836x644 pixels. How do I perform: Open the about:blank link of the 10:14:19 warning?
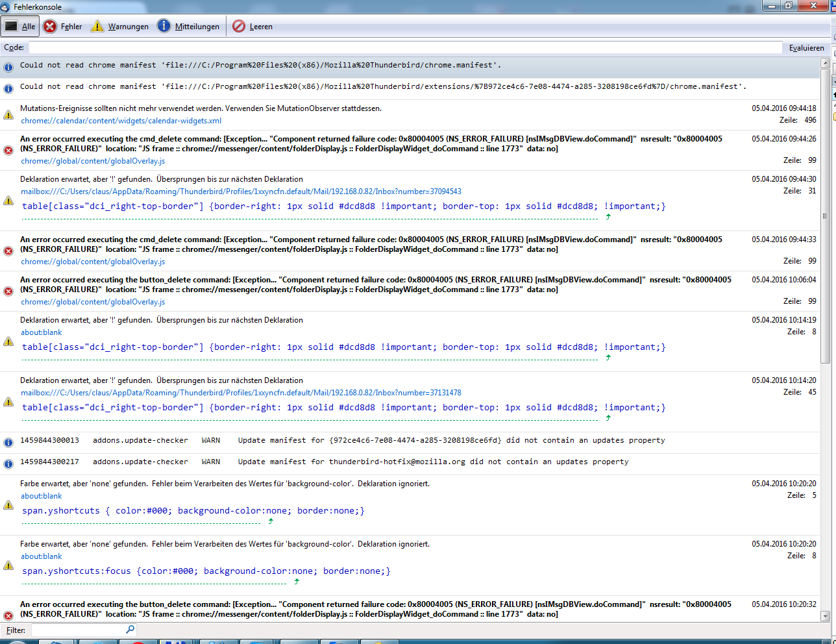click(x=42, y=332)
